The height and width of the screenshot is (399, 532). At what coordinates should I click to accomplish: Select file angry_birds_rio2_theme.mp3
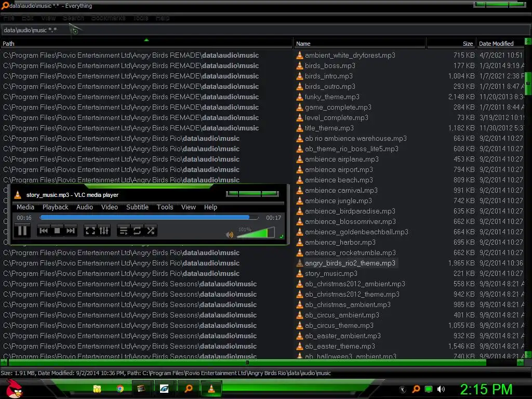(x=350, y=263)
